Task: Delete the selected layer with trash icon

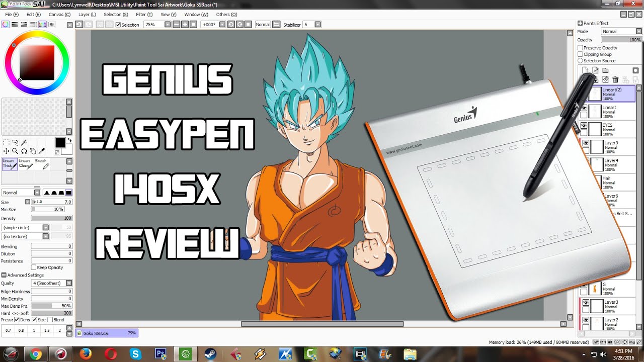Action: click(x=615, y=79)
